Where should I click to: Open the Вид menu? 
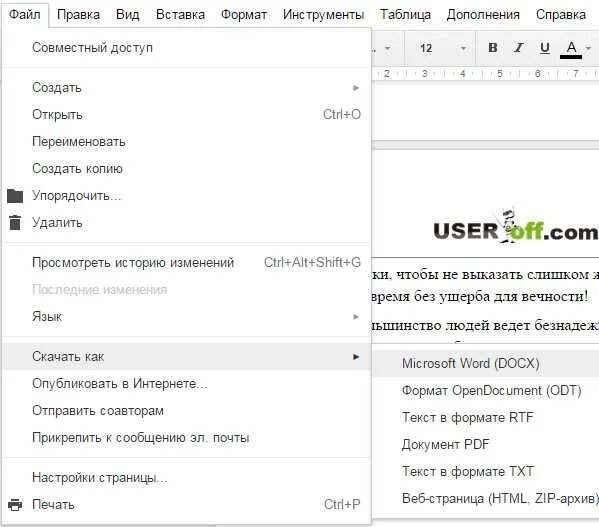coord(128,15)
